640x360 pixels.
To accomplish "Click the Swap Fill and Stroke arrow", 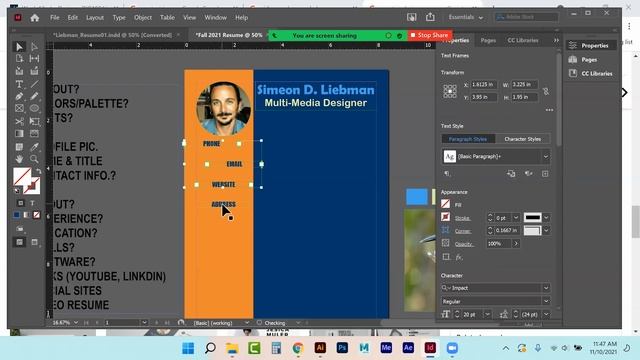I will click(x=38, y=171).
